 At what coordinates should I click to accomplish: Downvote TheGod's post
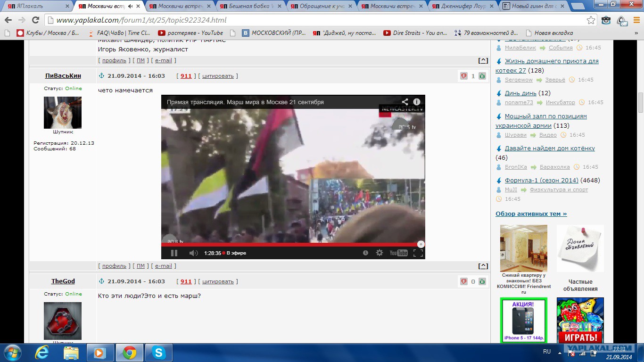pyautogui.click(x=464, y=281)
